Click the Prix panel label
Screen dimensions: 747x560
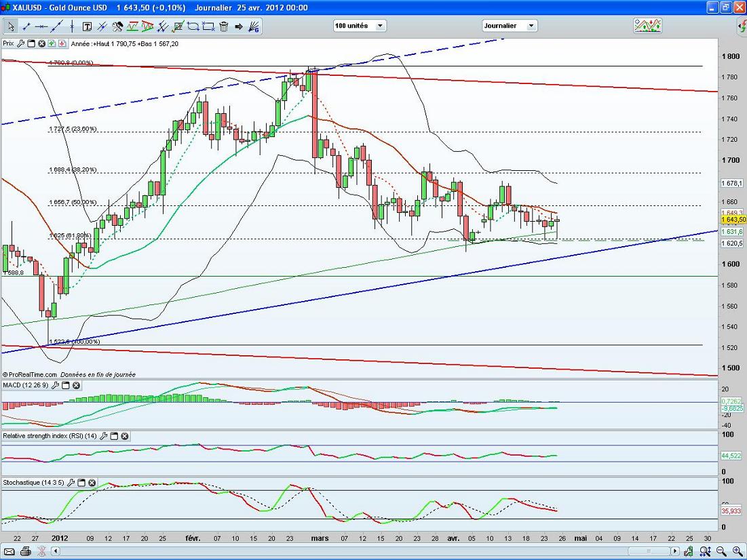pyautogui.click(x=8, y=43)
